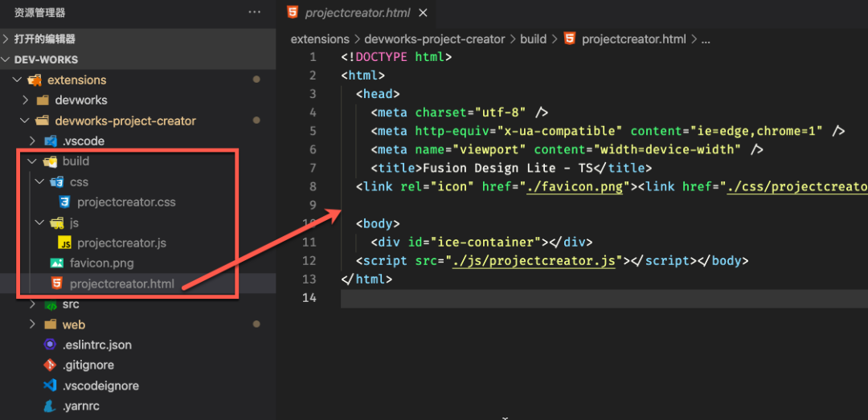Click the build folder icon

(51, 161)
